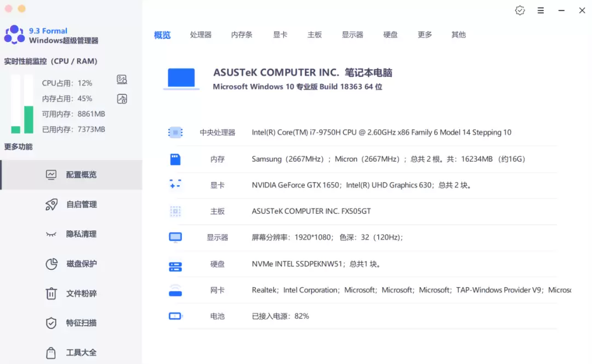Switch to the 概览 tab

162,35
